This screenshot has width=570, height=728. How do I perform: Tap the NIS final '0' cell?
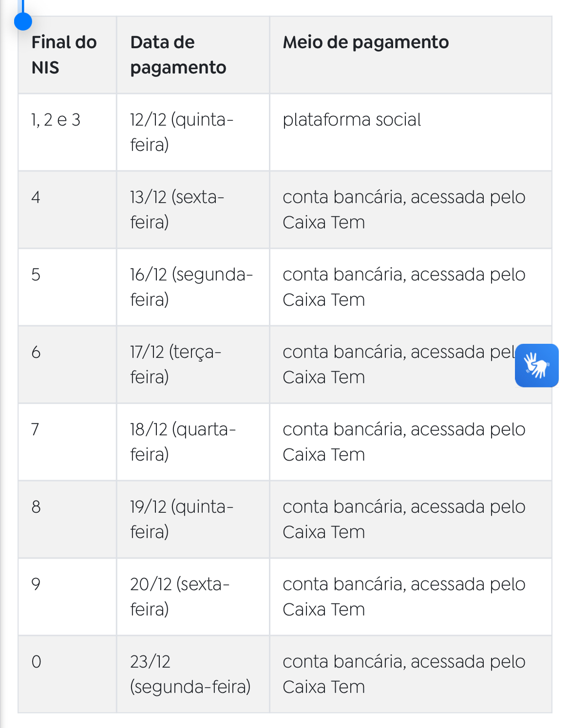(67, 674)
